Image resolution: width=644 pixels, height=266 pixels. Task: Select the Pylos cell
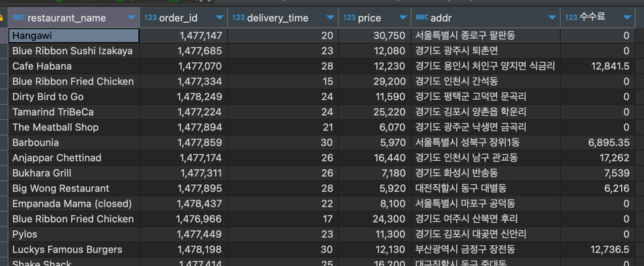tap(74, 235)
